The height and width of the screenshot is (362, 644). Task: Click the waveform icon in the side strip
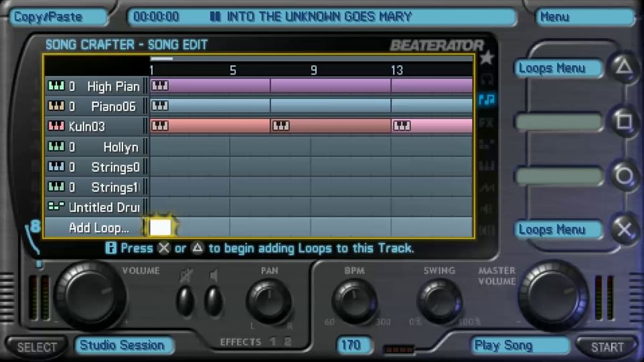pos(487,187)
